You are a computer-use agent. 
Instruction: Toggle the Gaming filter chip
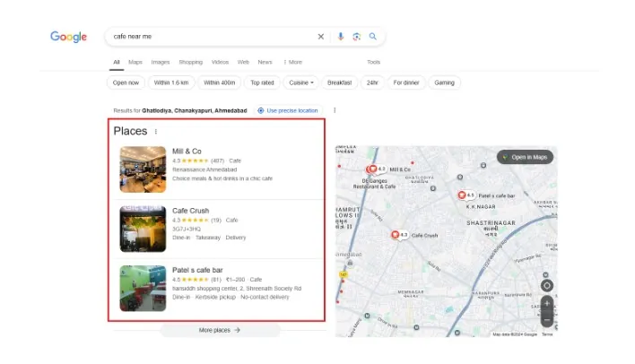[x=444, y=82]
